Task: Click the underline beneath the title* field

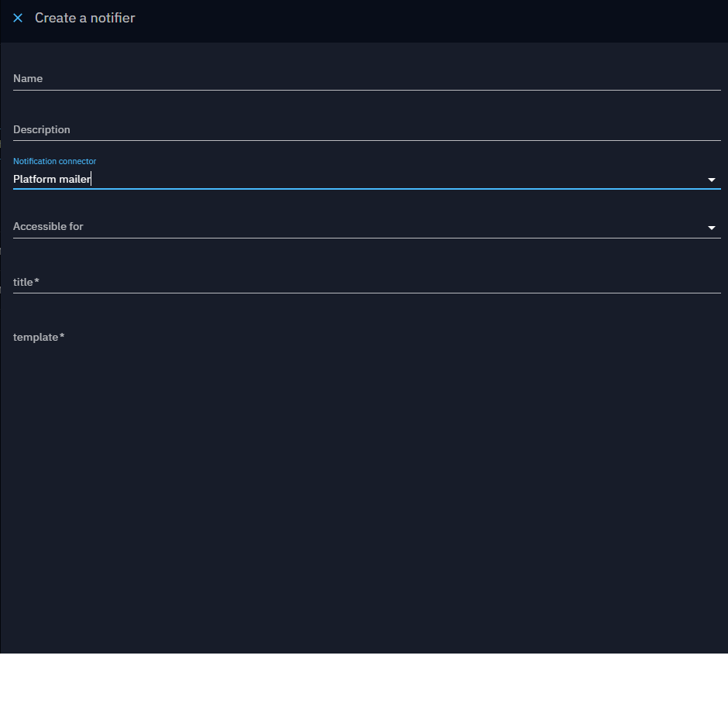Action: point(366,293)
